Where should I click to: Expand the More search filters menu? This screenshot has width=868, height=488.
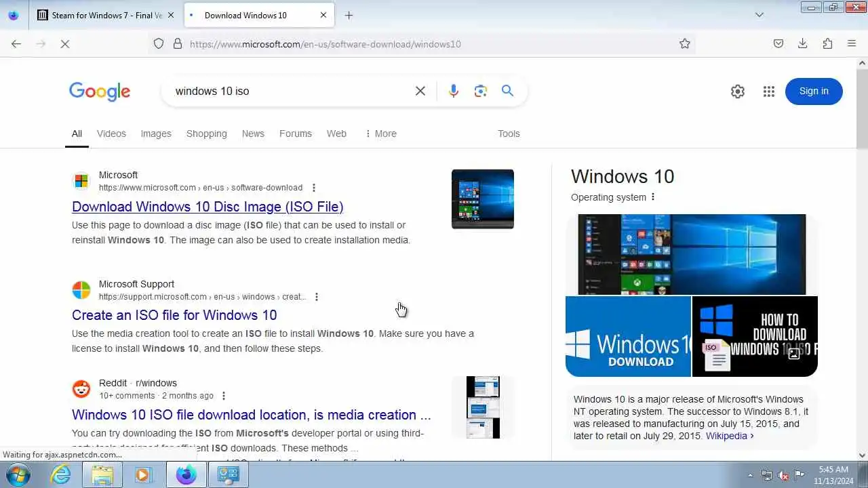coord(380,134)
